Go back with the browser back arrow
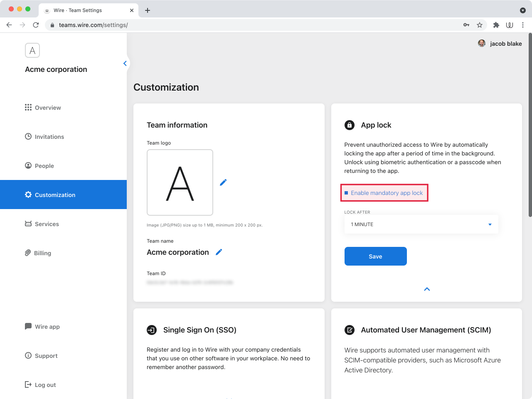This screenshot has width=532, height=399. pyautogui.click(x=9, y=25)
